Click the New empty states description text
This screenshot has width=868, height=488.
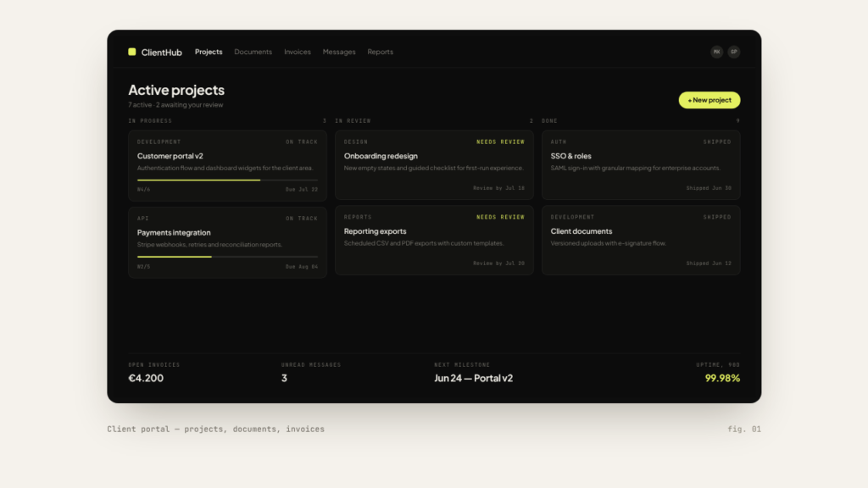point(433,169)
